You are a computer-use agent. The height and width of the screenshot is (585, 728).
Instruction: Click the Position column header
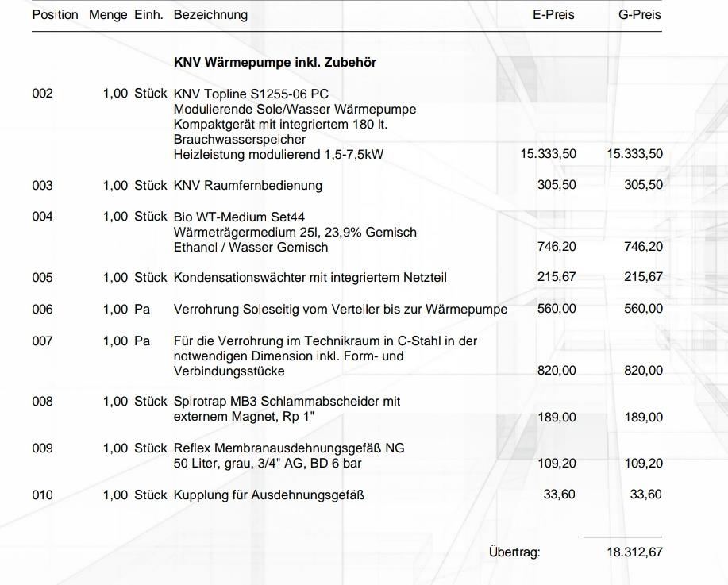tap(55, 15)
